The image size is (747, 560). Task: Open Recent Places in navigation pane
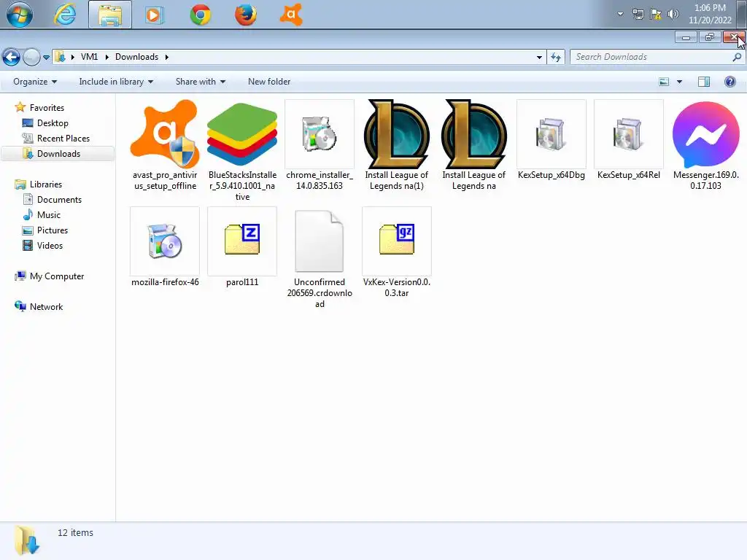(63, 138)
